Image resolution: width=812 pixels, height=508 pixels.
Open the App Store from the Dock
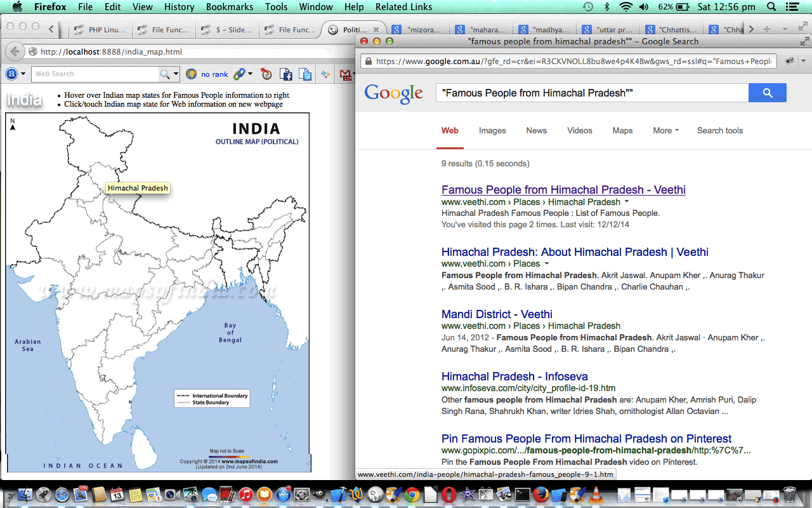[283, 495]
